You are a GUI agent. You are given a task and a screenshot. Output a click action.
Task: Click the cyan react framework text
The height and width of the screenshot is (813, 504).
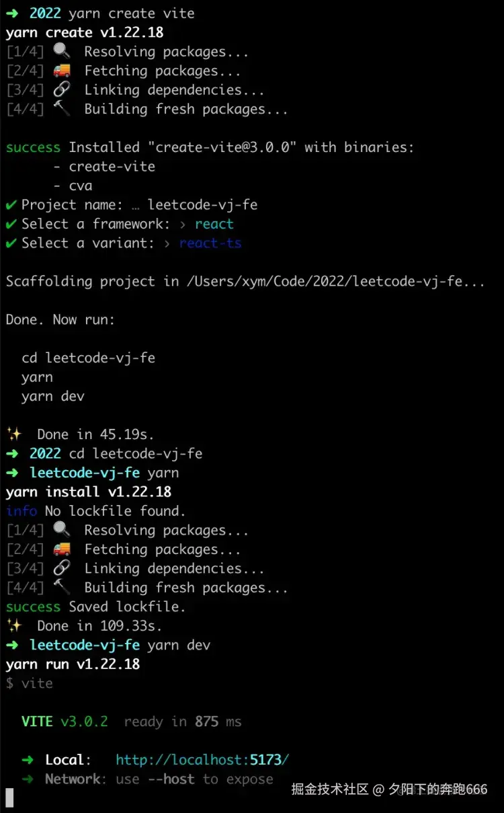pos(214,224)
